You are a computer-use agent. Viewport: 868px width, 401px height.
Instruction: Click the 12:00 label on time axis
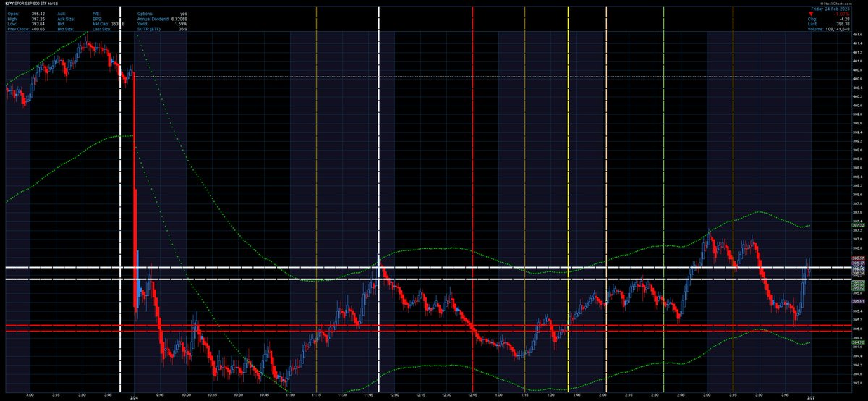(394, 397)
